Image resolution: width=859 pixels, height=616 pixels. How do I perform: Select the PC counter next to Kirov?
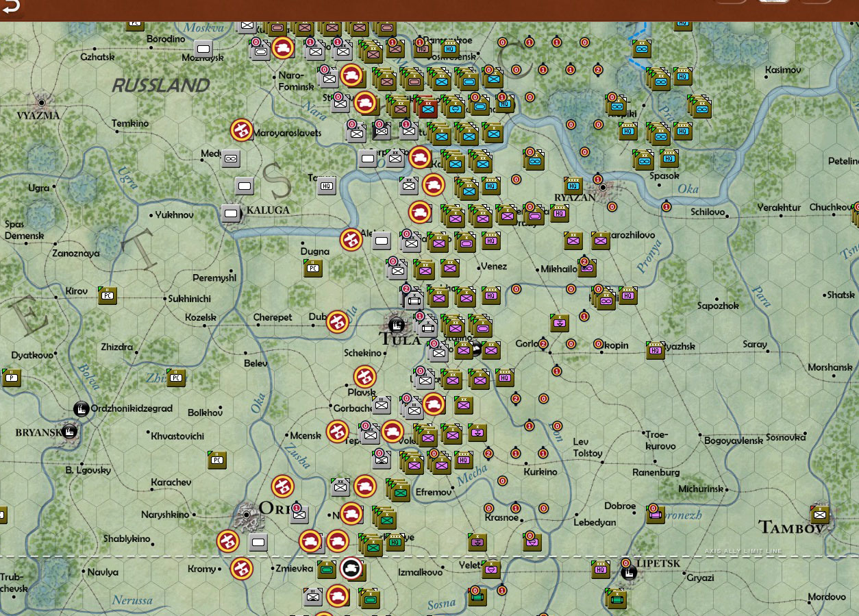[x=107, y=295]
